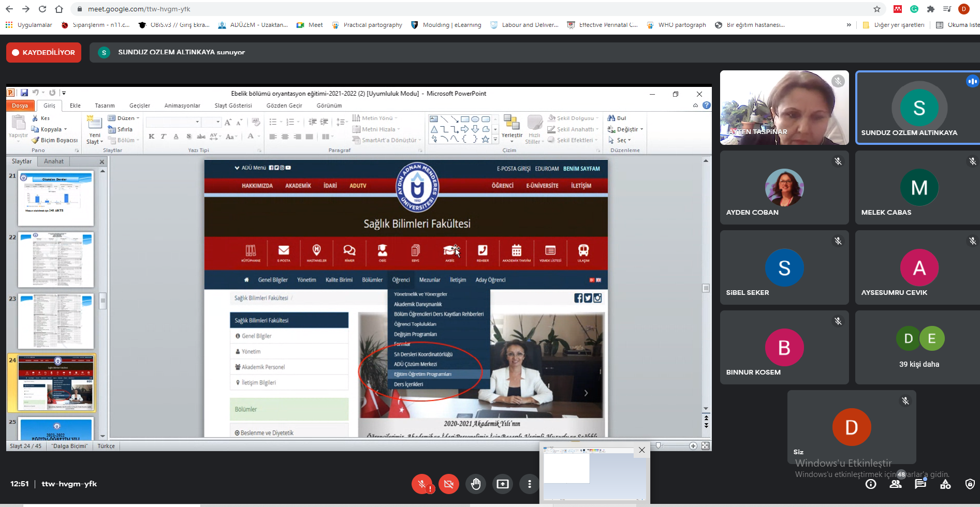Click the Grammarly extension icon

point(914,9)
